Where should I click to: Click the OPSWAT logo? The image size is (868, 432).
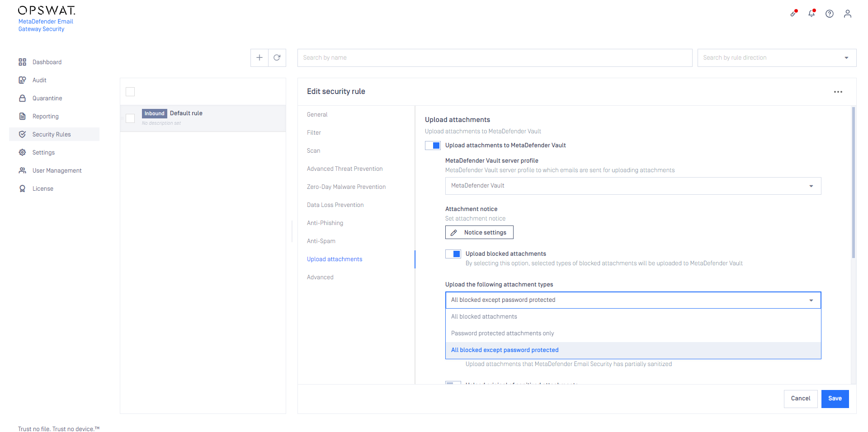coord(47,10)
